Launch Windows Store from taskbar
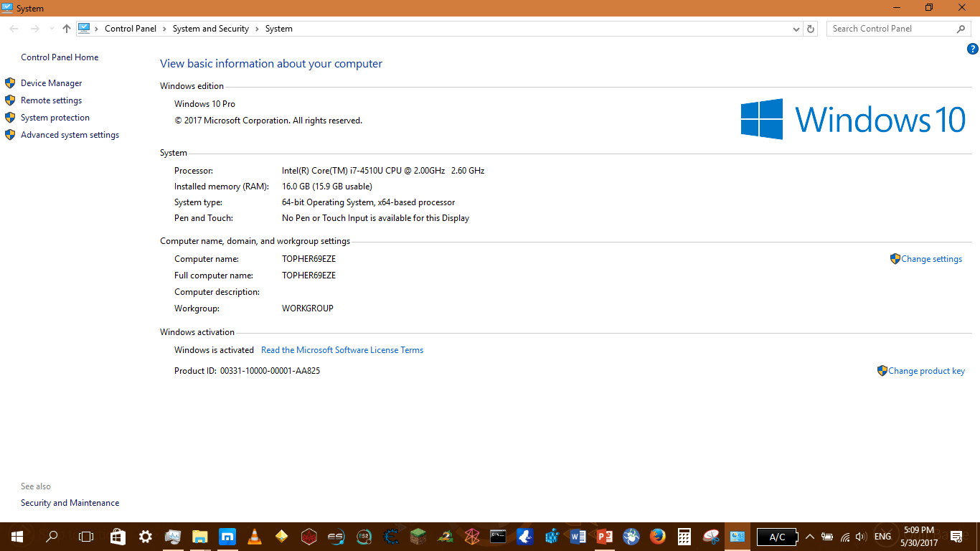Screen dimensions: 980x551 pyautogui.click(x=118, y=537)
